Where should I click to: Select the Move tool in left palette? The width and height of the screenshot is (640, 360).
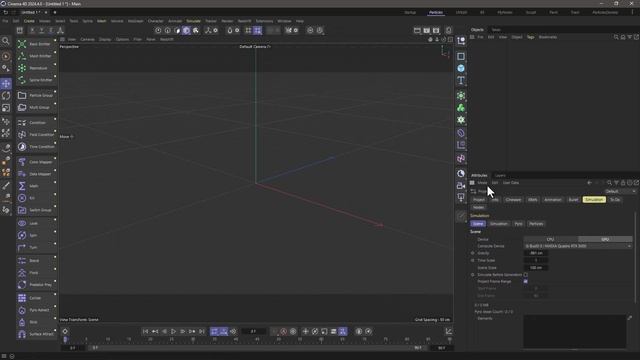[x=6, y=84]
